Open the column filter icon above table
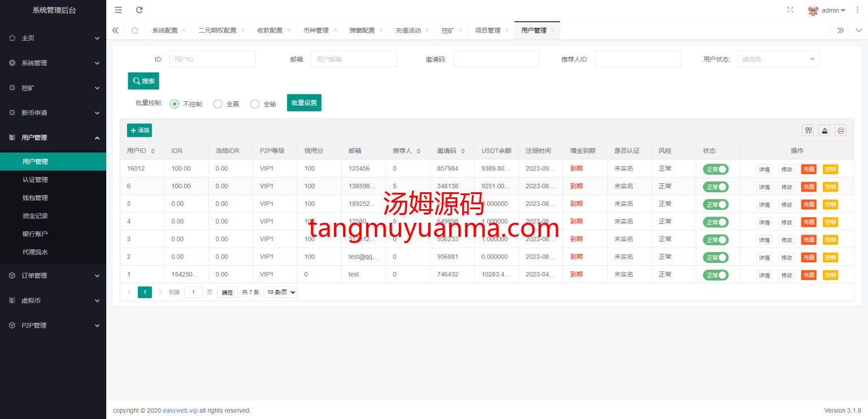The height and width of the screenshot is (419, 868). [809, 131]
